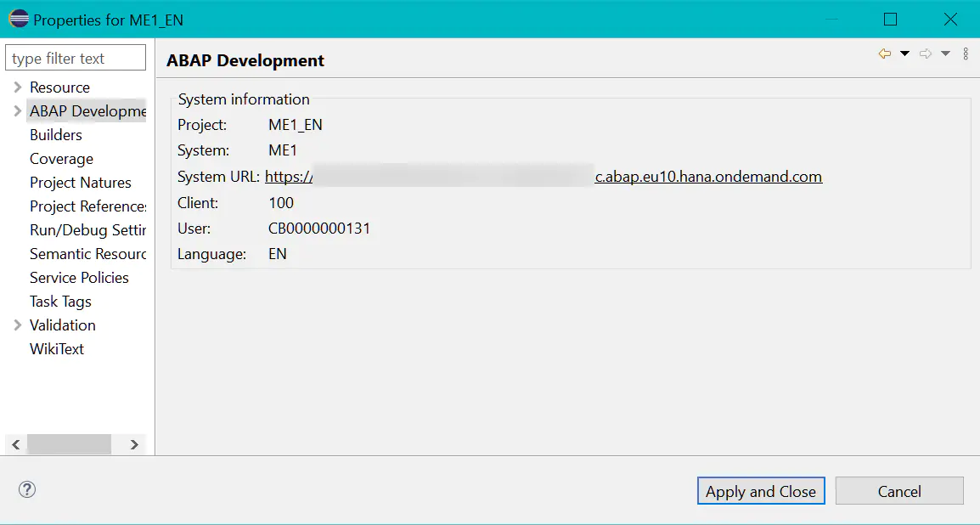
Task: Click the type filter text field
Action: click(76, 57)
